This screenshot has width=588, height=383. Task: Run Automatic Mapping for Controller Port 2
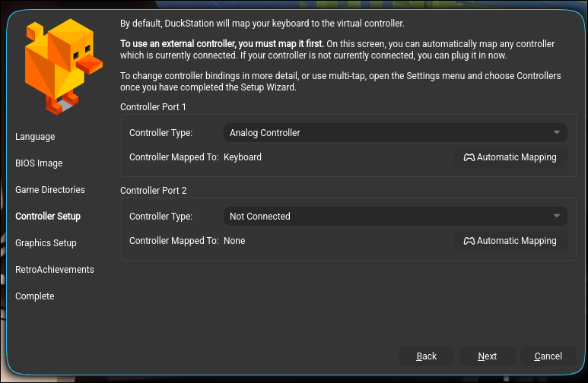(x=510, y=241)
